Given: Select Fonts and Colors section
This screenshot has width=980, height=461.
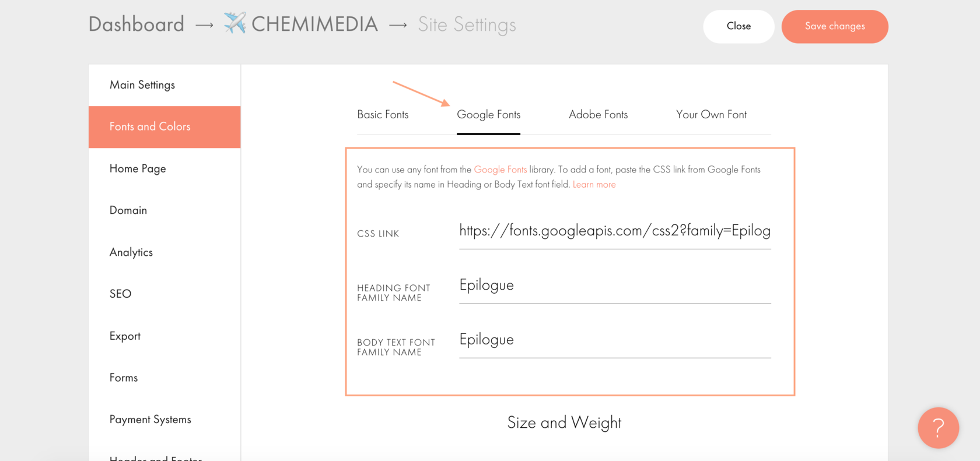Looking at the screenshot, I should pos(150,126).
